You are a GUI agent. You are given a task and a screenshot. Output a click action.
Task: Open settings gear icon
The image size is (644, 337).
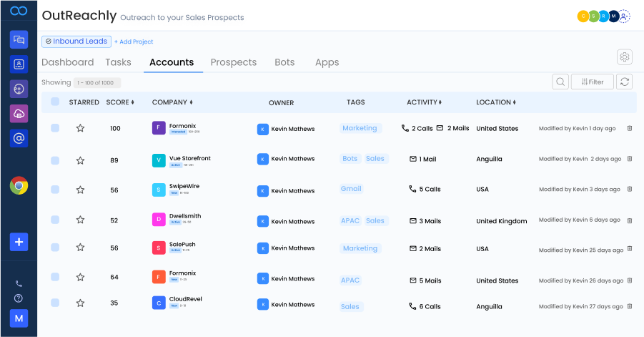coord(625,57)
